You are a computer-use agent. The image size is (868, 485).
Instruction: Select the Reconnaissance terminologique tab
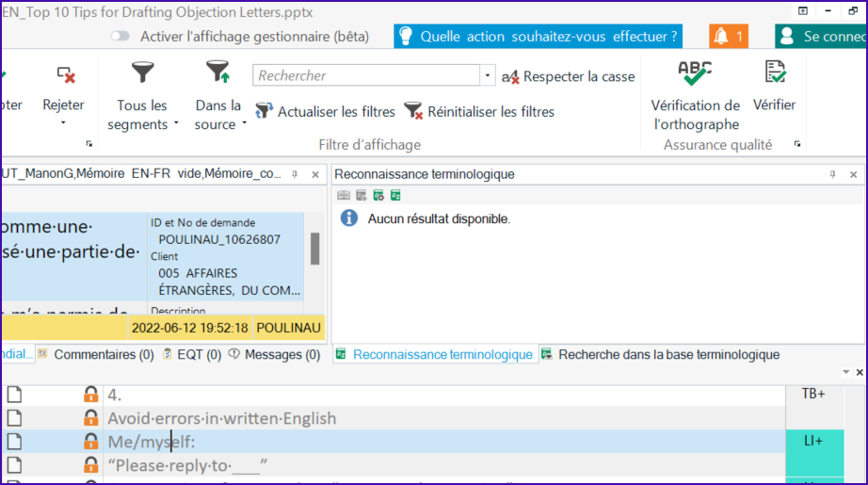(436, 354)
